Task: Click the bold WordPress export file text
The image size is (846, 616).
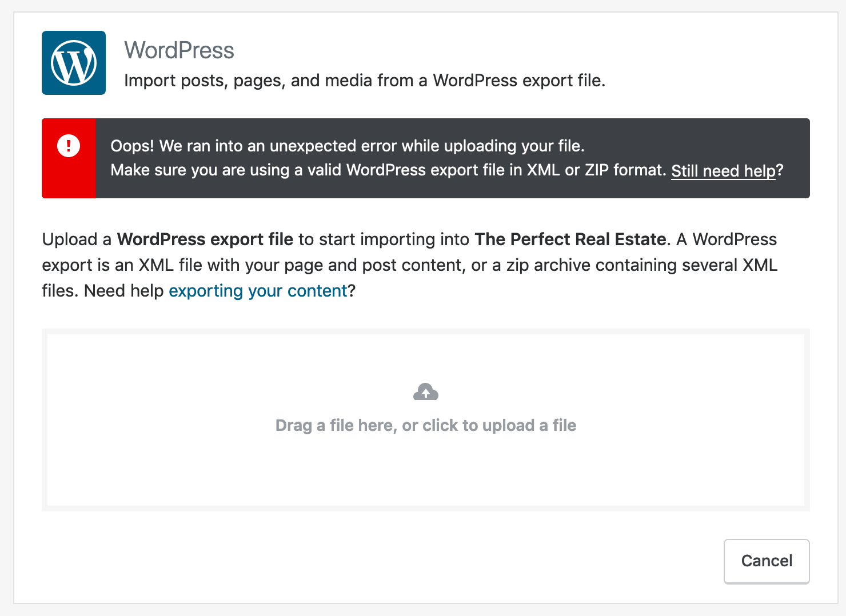Action: coord(205,239)
